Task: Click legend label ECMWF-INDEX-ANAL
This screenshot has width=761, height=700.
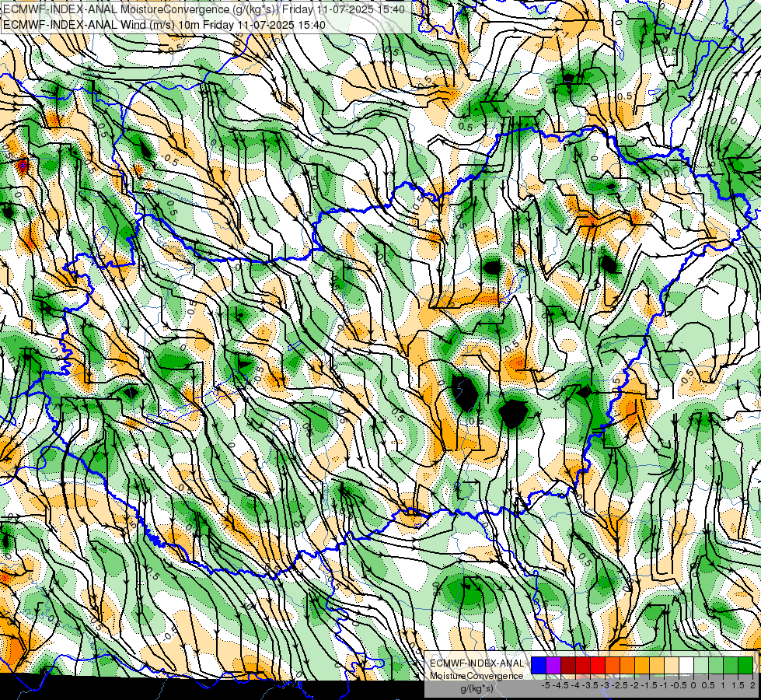Action: [477, 663]
